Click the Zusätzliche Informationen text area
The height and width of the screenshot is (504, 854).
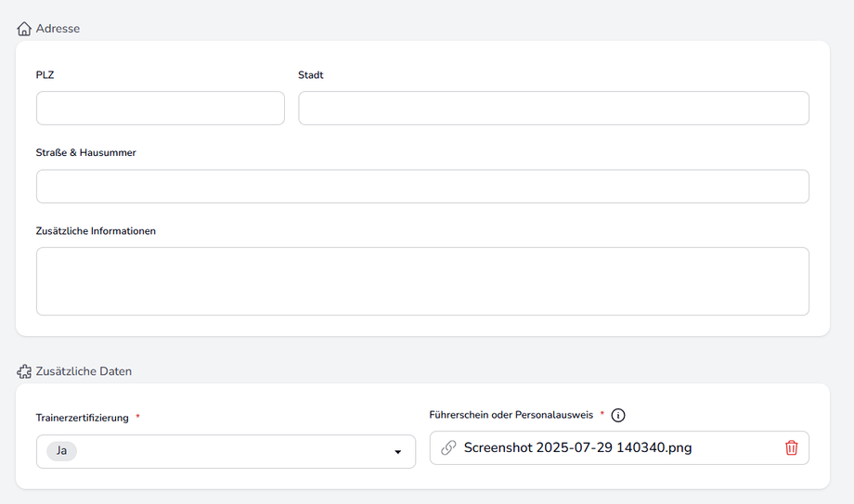tap(422, 280)
